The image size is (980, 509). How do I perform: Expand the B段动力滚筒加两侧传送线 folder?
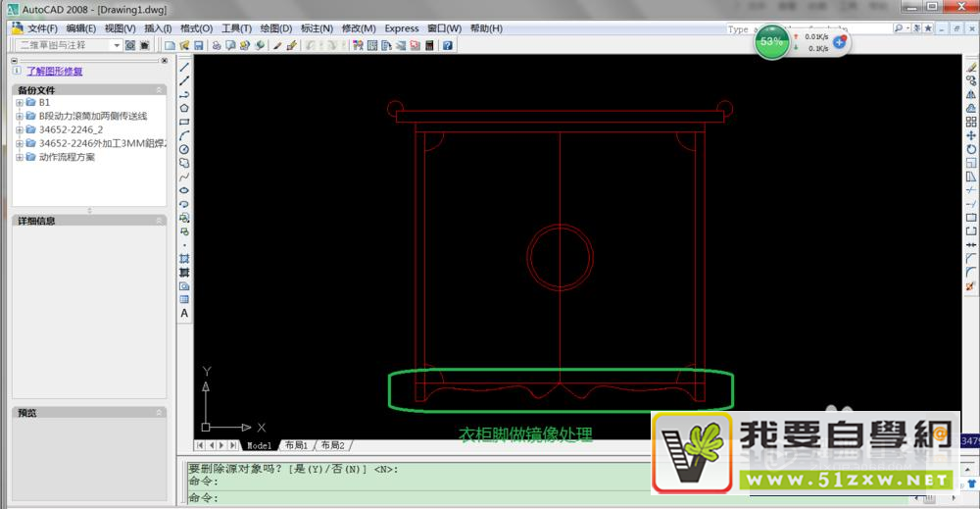pos(20,117)
